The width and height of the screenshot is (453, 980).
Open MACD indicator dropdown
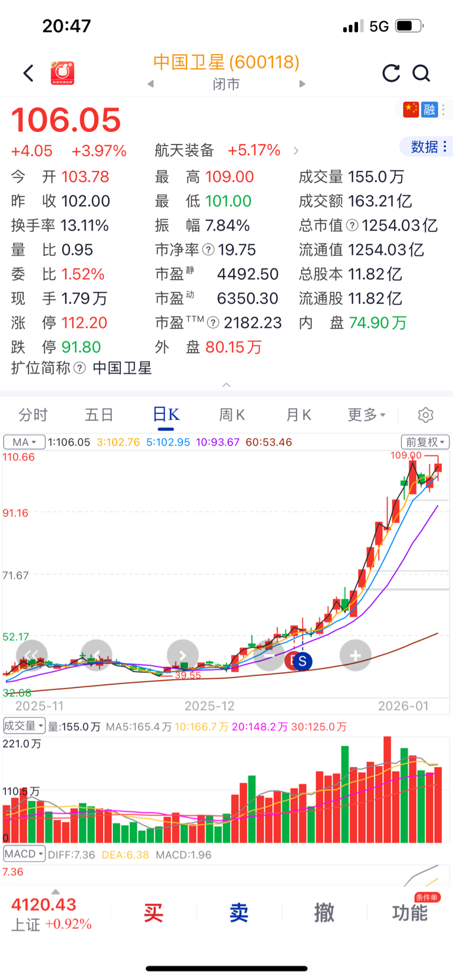click(x=24, y=854)
